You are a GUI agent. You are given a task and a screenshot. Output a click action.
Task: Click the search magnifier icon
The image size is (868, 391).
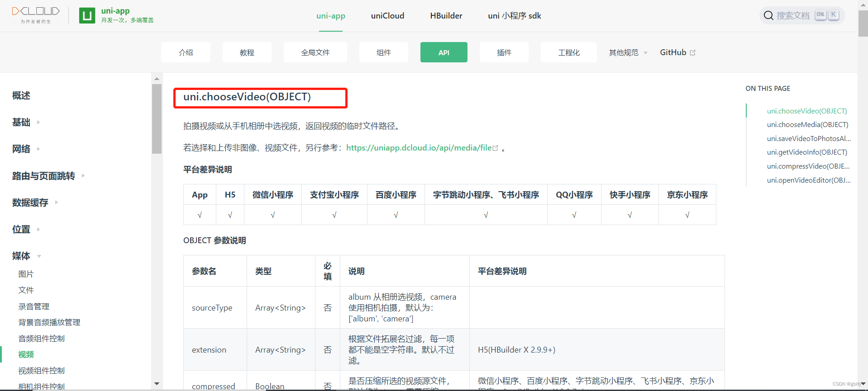click(x=768, y=15)
